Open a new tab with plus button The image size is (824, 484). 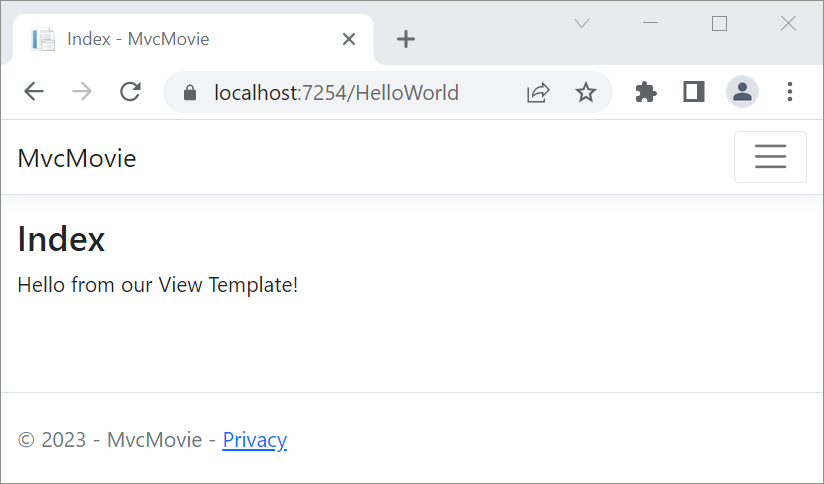tap(405, 39)
